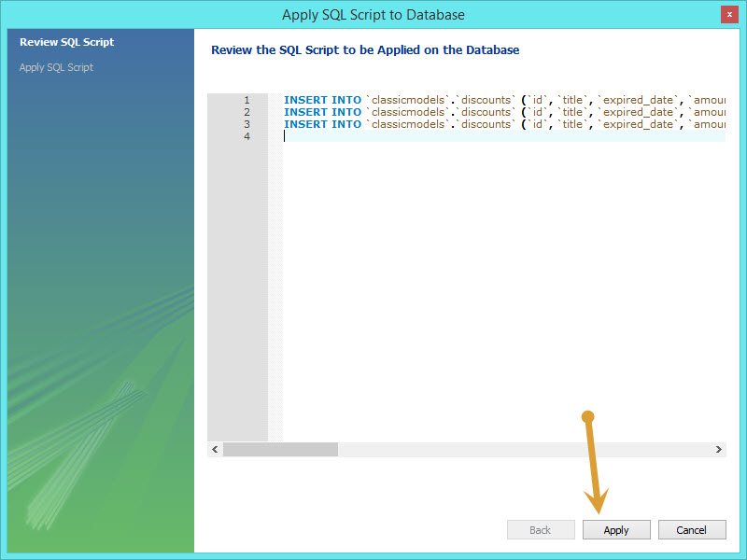747x560 pixels.
Task: Click line number 2 in the gutter
Action: [247, 112]
